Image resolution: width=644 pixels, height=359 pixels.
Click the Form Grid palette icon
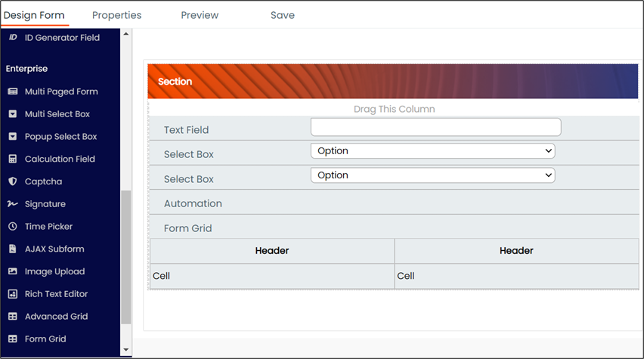(x=13, y=339)
